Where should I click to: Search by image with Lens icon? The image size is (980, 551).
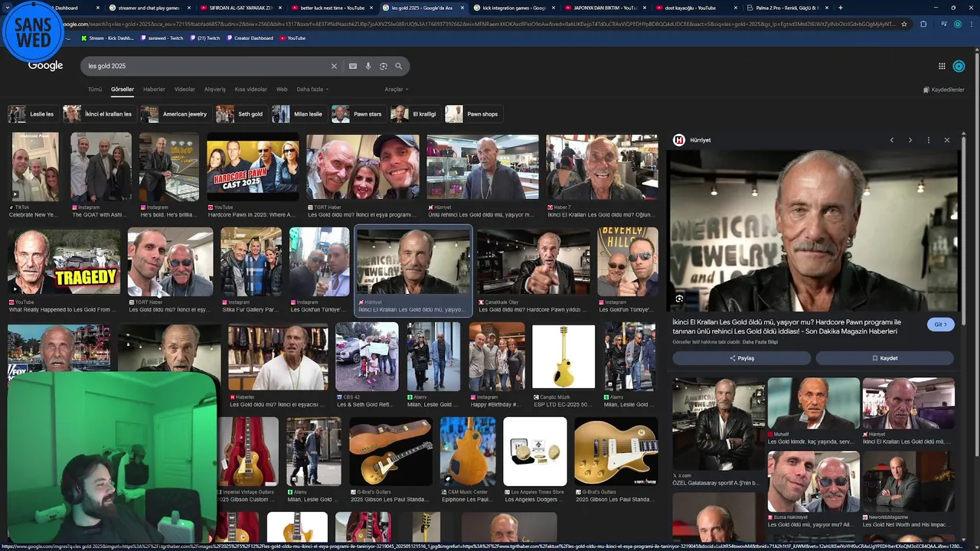(384, 67)
